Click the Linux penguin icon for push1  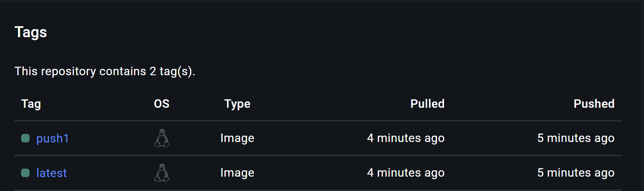161,138
